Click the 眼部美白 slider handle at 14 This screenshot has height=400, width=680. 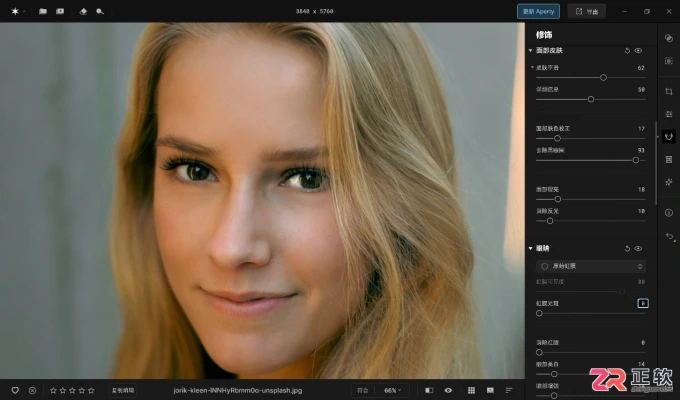pos(554,374)
